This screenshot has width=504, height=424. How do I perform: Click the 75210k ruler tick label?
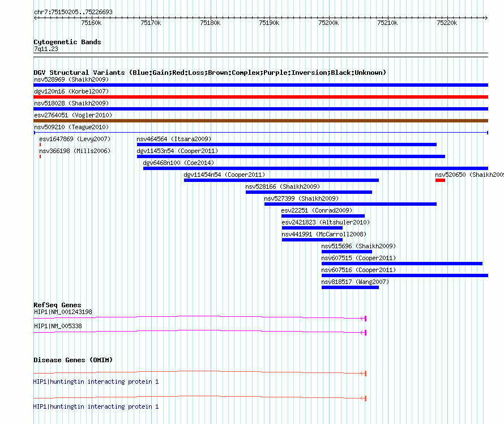[388, 23]
